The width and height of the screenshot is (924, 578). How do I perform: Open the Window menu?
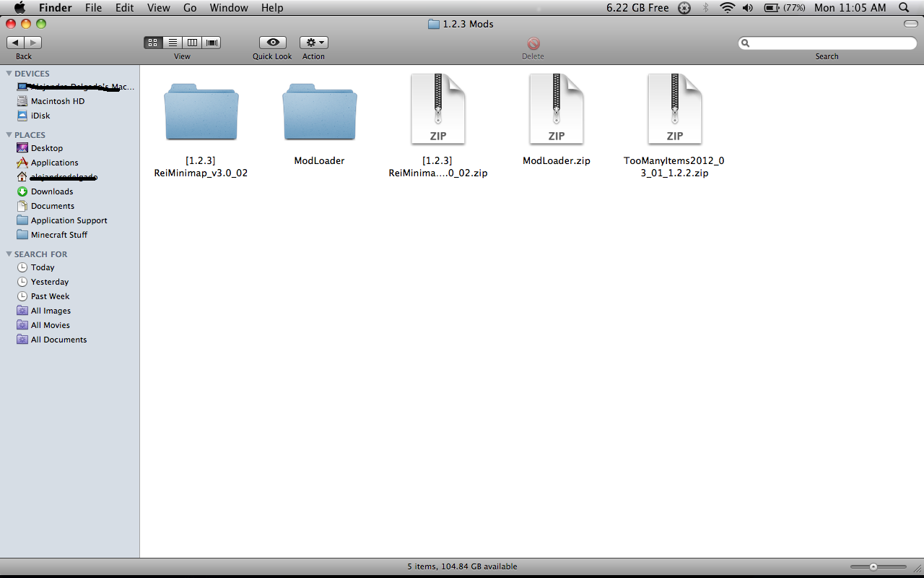point(229,8)
